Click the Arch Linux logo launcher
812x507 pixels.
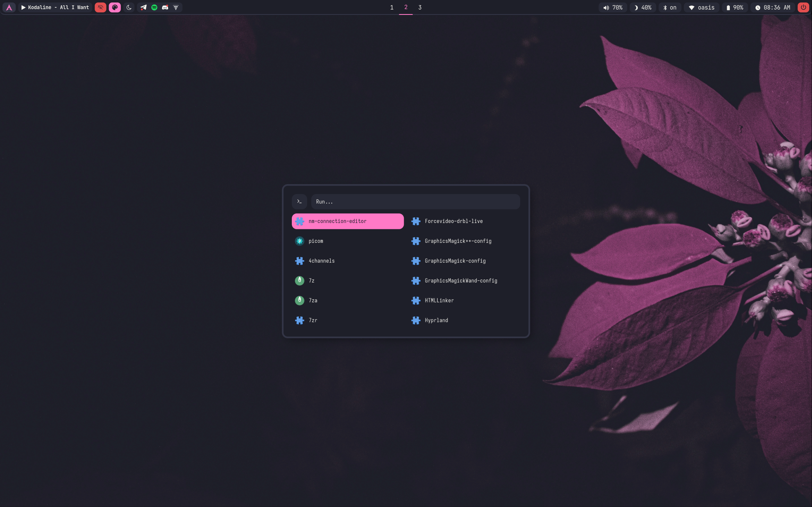tap(9, 7)
